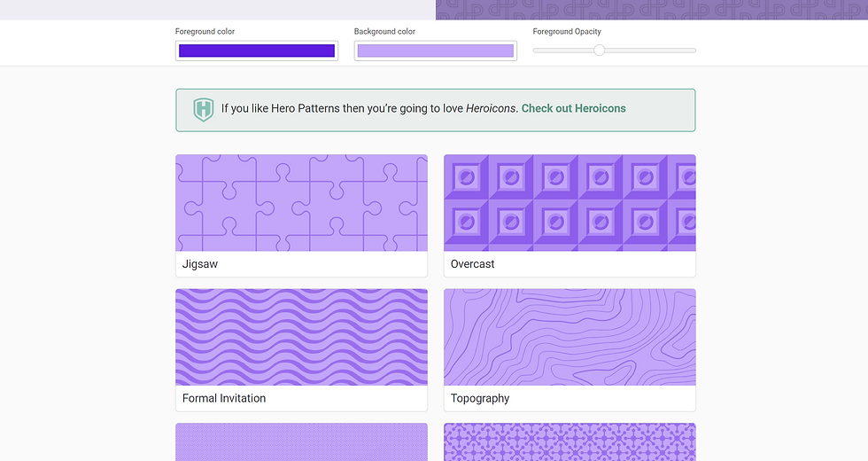Select the Overcast pattern thumbnail

tap(570, 203)
